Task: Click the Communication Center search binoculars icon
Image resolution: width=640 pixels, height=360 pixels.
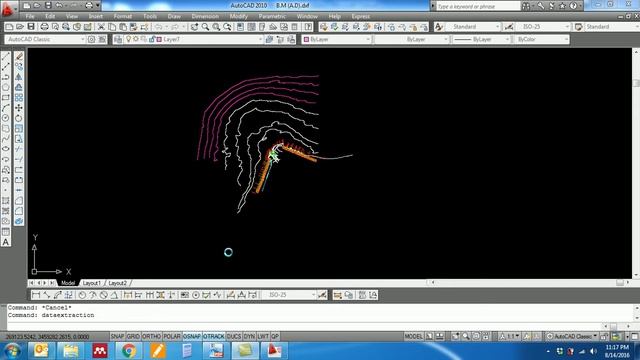Action: coord(526,6)
